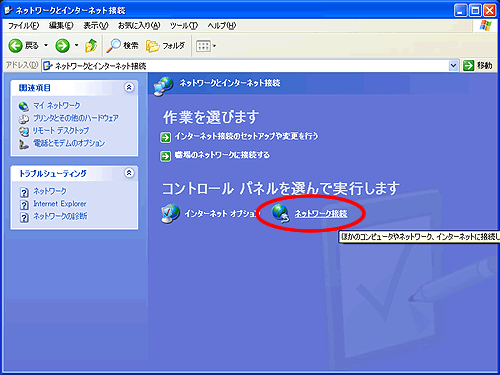Click the header network globe icon

pyautogui.click(x=163, y=86)
